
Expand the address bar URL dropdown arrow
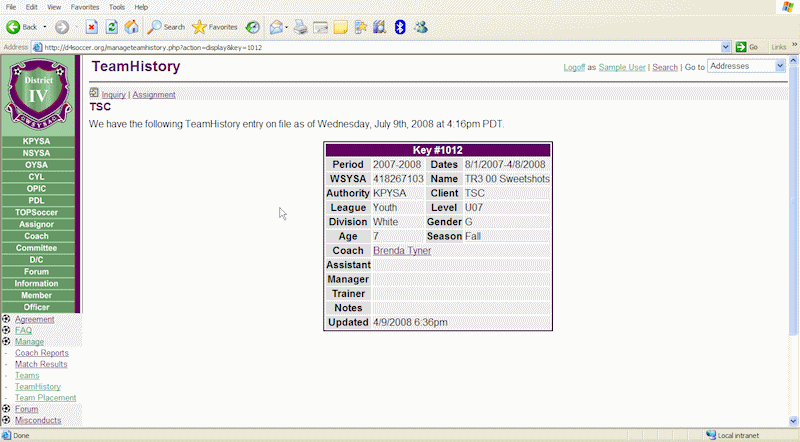click(x=726, y=47)
